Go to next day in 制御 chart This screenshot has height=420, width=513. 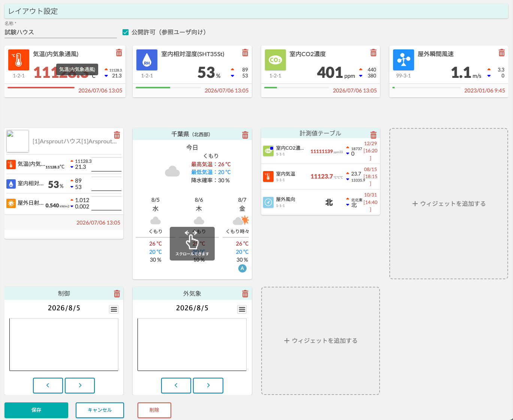click(x=80, y=385)
